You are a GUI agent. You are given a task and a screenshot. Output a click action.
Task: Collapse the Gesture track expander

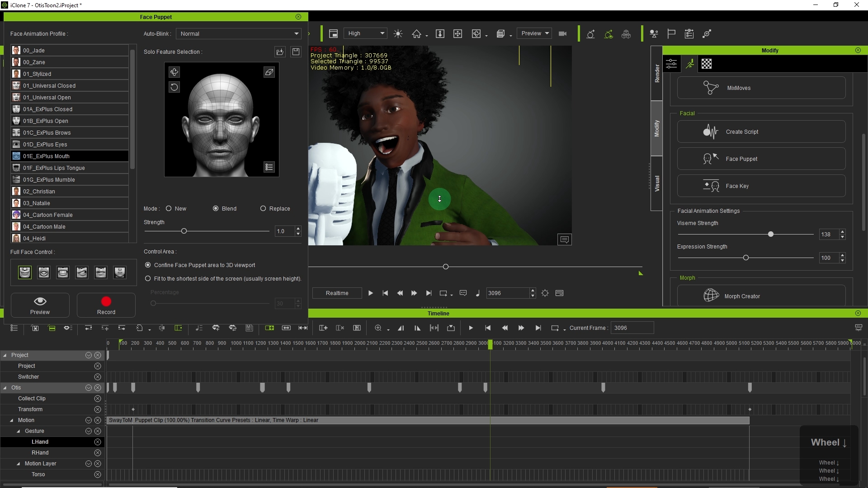[x=19, y=431]
